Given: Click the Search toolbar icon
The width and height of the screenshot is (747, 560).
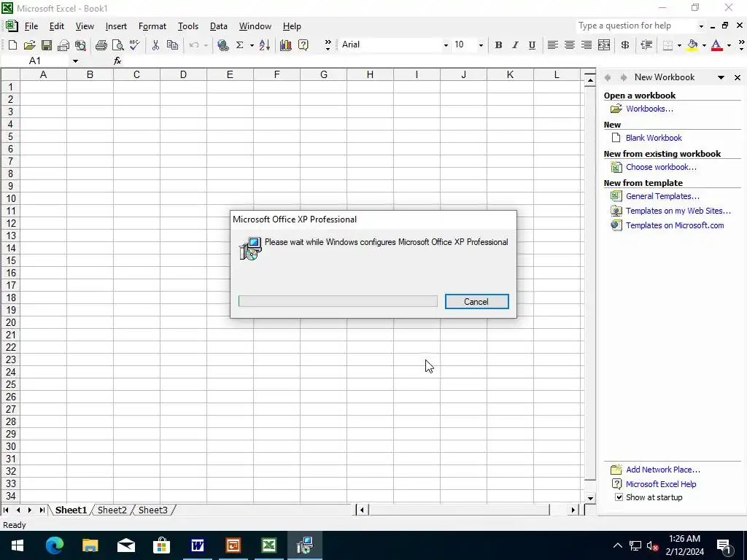Looking at the screenshot, I should pos(80,45).
